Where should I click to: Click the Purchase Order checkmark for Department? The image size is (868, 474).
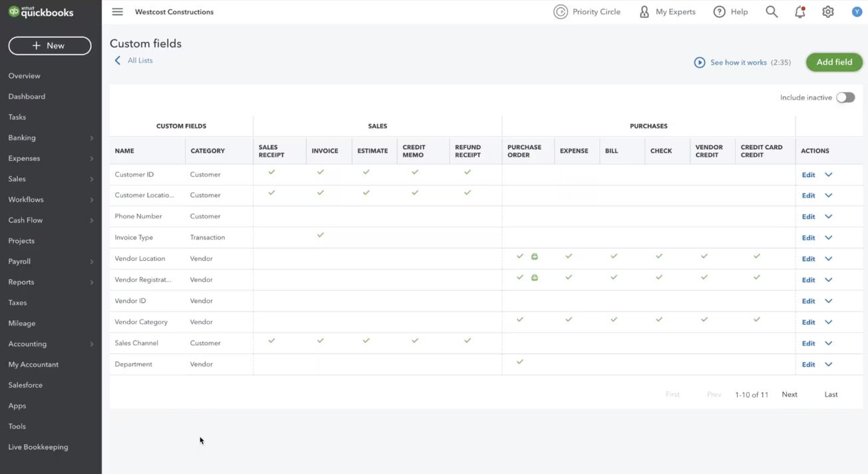coord(520,362)
